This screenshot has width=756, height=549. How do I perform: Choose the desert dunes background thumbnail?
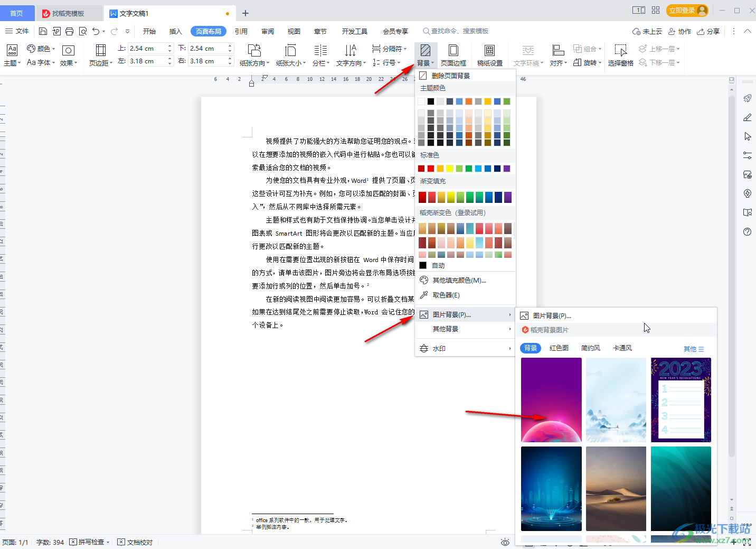(616, 489)
